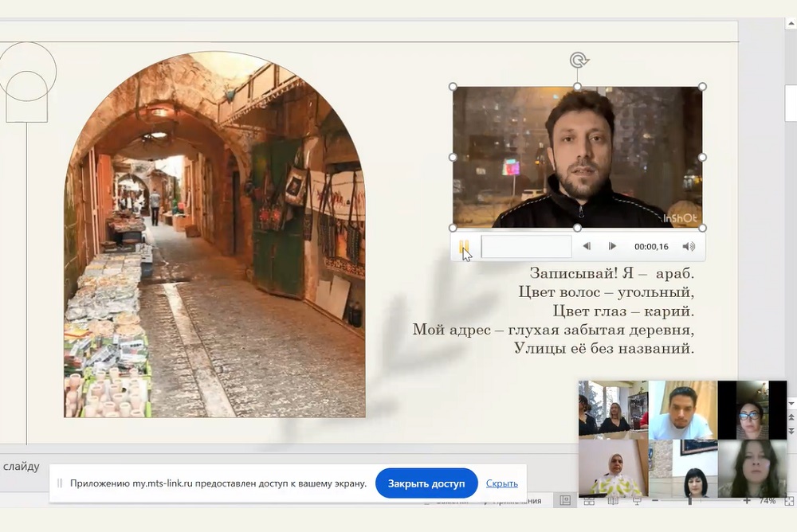This screenshot has width=797, height=532.
Task: Fit slide to window icon
Action: (x=789, y=501)
